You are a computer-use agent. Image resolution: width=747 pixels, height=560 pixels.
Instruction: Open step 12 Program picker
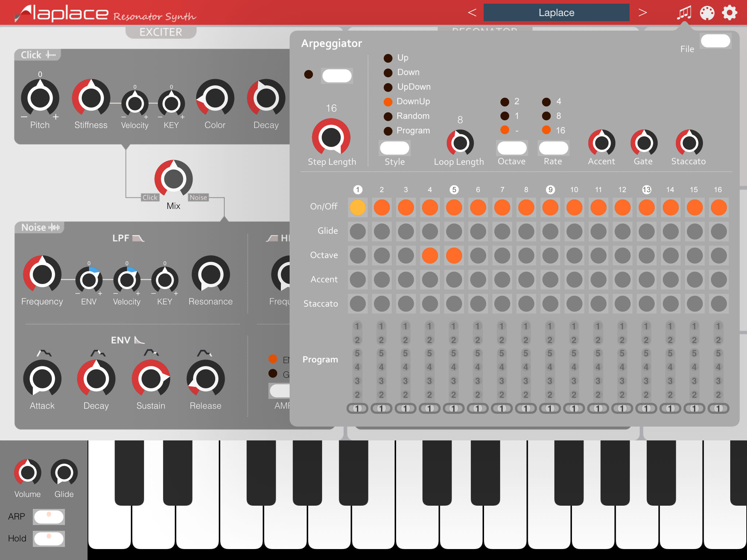coord(622,408)
